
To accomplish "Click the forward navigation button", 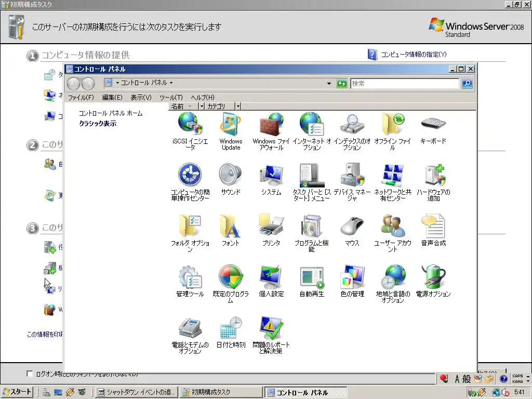I will 88,84.
